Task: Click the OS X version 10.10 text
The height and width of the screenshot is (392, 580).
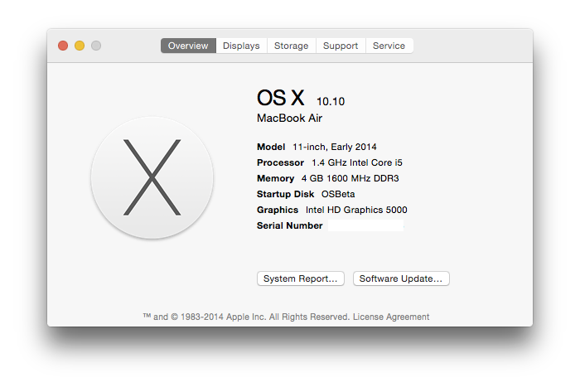Action: [331, 101]
